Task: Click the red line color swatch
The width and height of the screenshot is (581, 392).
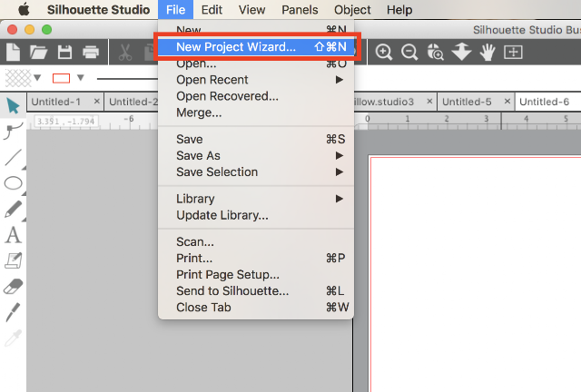Action: point(62,78)
